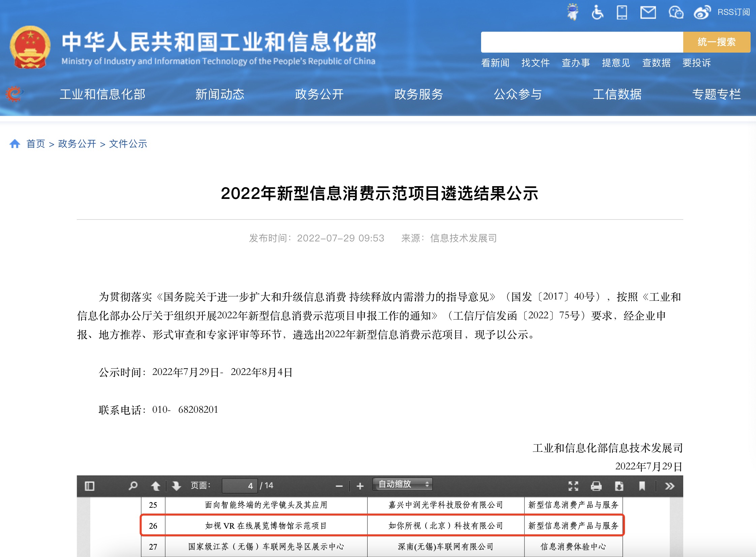
Task: Click the source 信息技术发展司 text
Action: (464, 238)
